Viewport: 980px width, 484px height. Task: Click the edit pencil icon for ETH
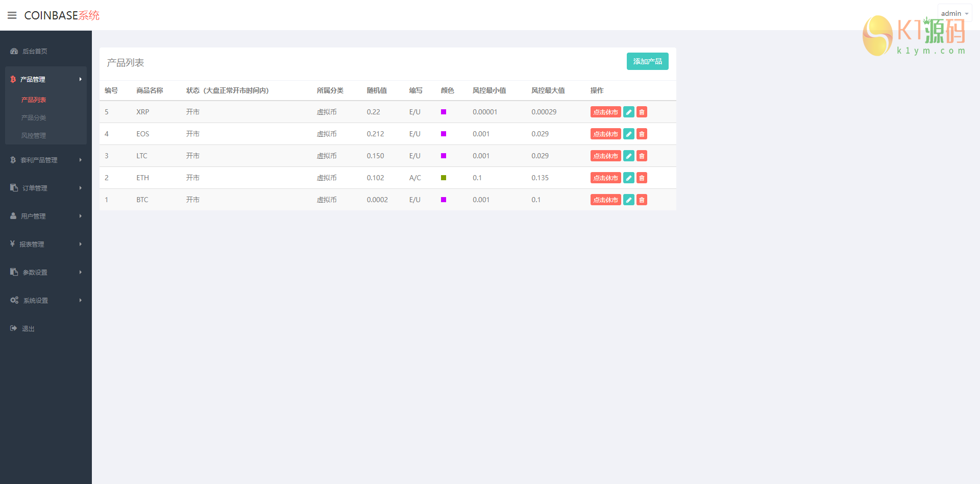629,178
